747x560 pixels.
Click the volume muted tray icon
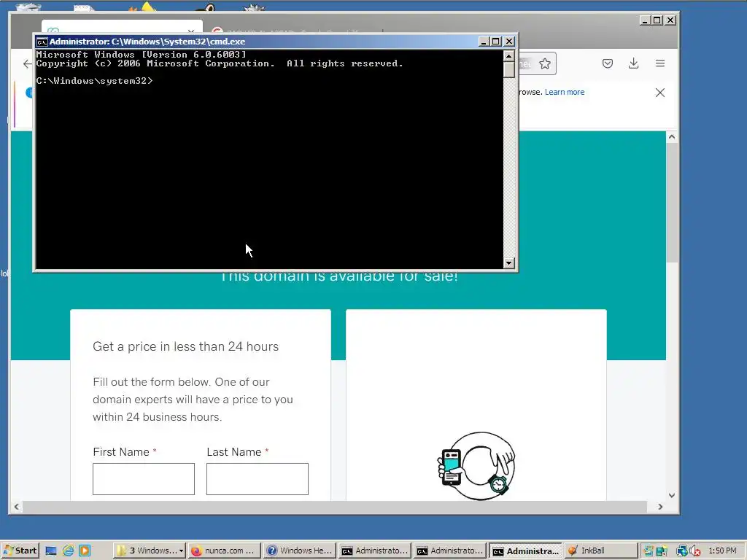pos(695,551)
